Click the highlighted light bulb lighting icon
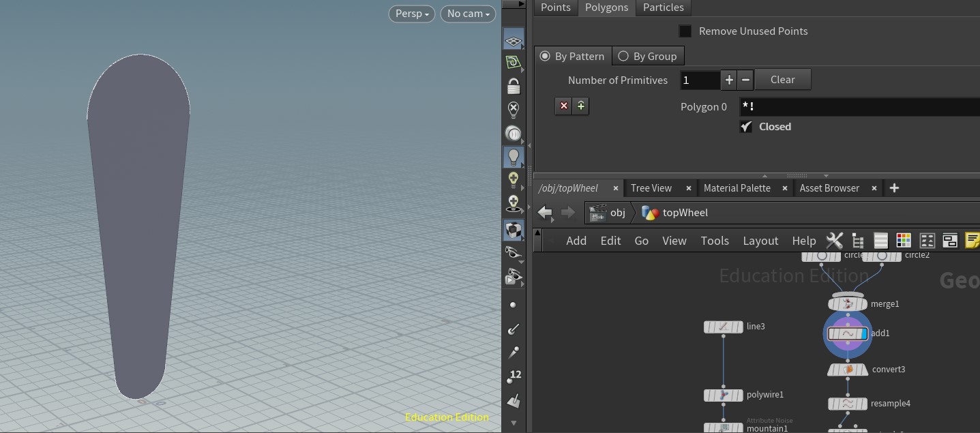The width and height of the screenshot is (980, 433). tap(514, 157)
